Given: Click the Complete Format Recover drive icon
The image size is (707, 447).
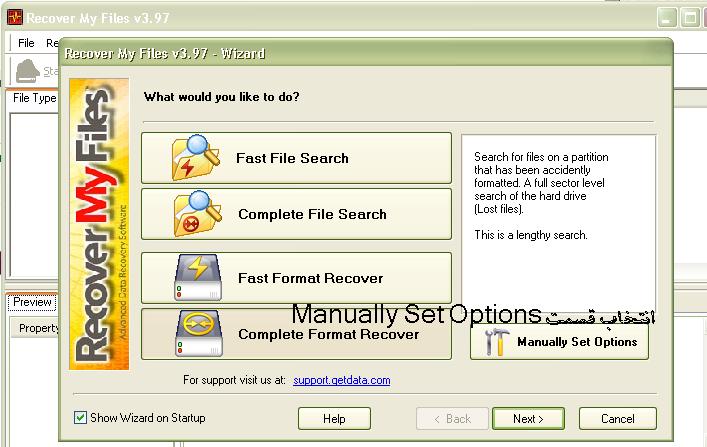Looking at the screenshot, I should click(x=198, y=333).
